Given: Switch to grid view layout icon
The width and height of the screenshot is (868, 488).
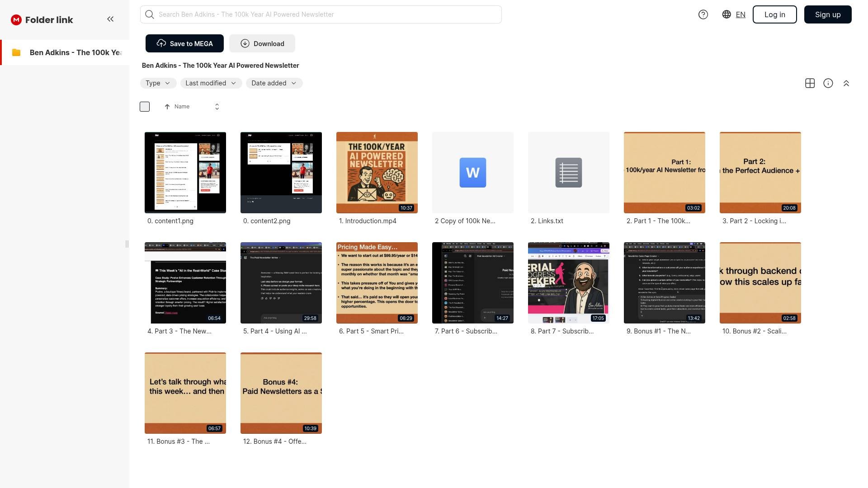Looking at the screenshot, I should click(810, 83).
